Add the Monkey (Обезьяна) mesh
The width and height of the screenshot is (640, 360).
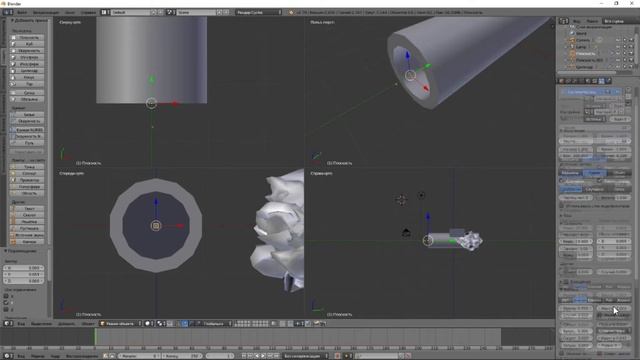(28, 99)
